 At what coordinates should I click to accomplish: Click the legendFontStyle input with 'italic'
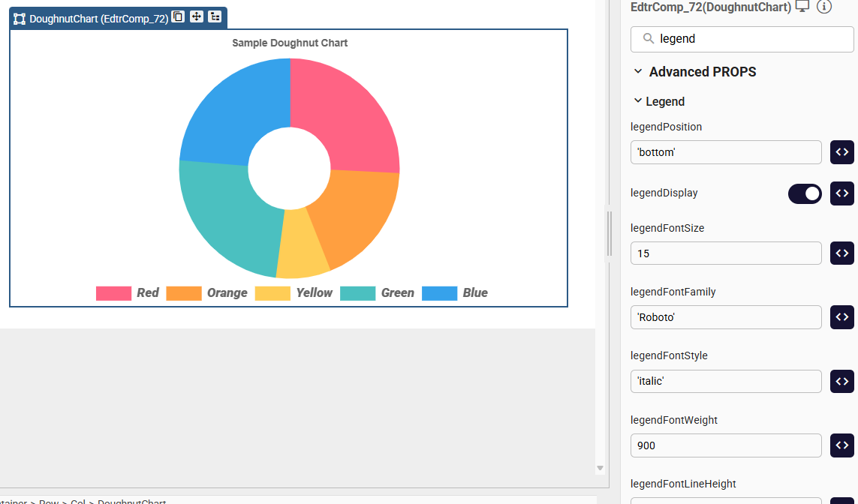click(726, 381)
